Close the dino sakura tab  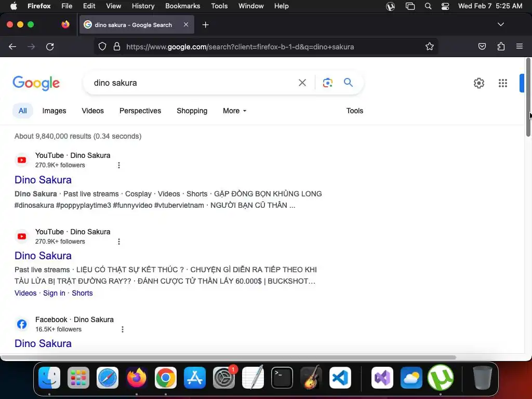click(x=186, y=24)
